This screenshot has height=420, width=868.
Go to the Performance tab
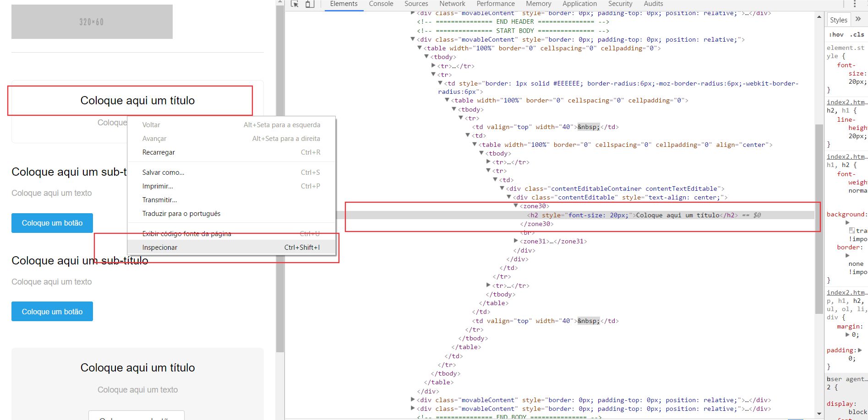[x=496, y=4]
